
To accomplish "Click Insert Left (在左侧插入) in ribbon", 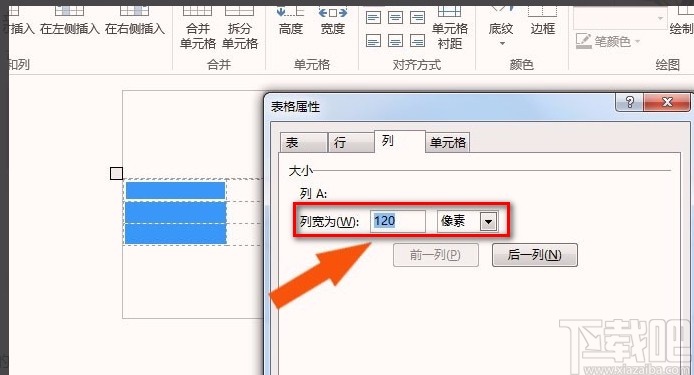I will (x=69, y=21).
